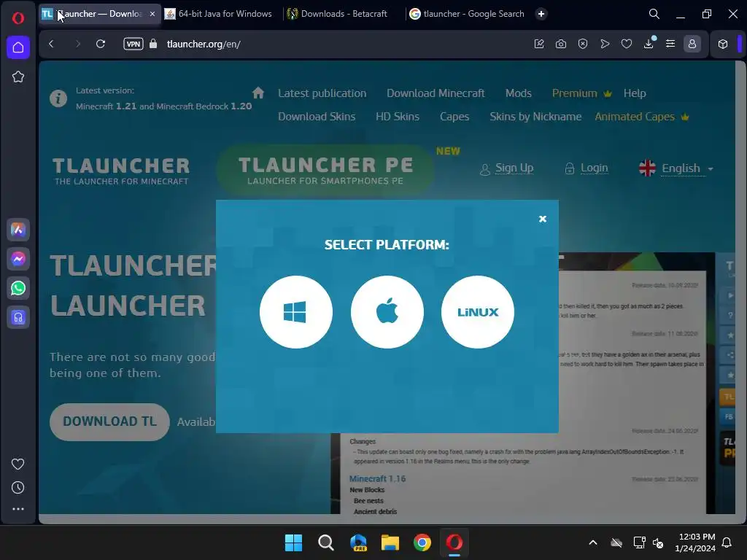Open the ad blocker shield icon

pos(583,44)
